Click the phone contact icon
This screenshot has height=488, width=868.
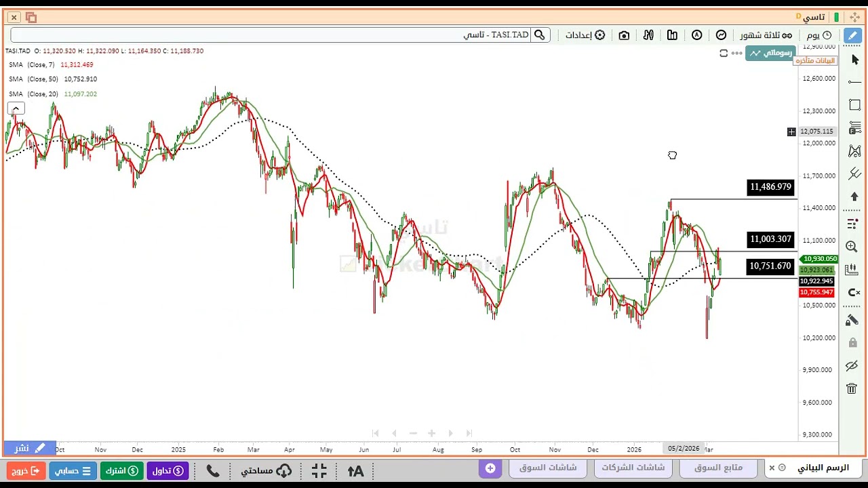(213, 470)
